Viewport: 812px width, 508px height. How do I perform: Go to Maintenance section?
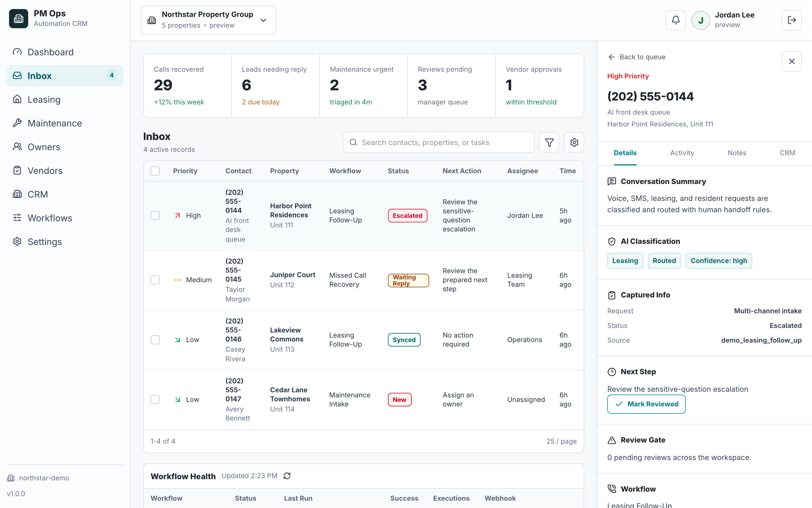[x=65, y=123]
